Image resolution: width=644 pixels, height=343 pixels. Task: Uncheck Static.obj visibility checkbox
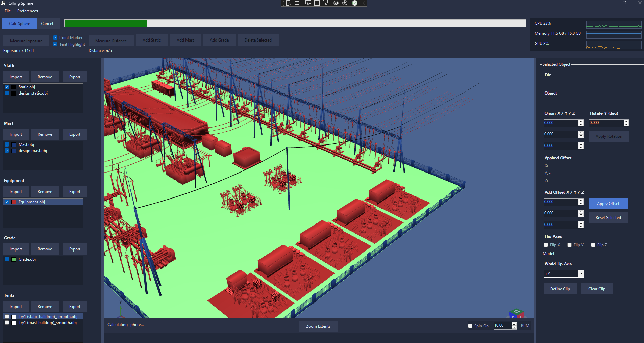point(7,87)
